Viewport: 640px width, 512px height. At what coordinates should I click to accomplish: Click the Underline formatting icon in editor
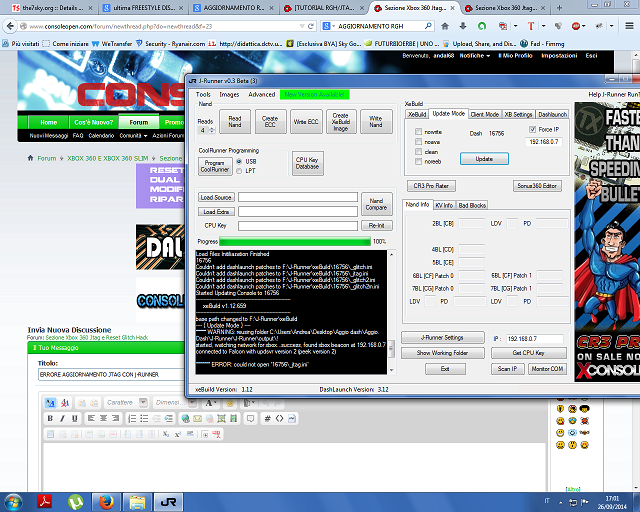tap(75, 419)
